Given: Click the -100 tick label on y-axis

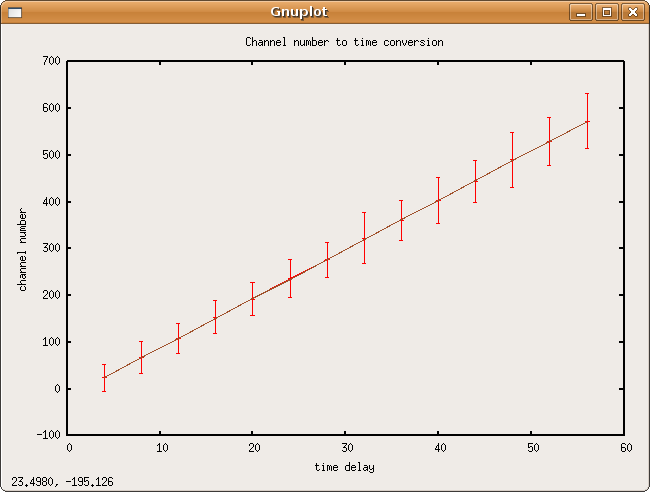Looking at the screenshot, I should pyautogui.click(x=46, y=435).
